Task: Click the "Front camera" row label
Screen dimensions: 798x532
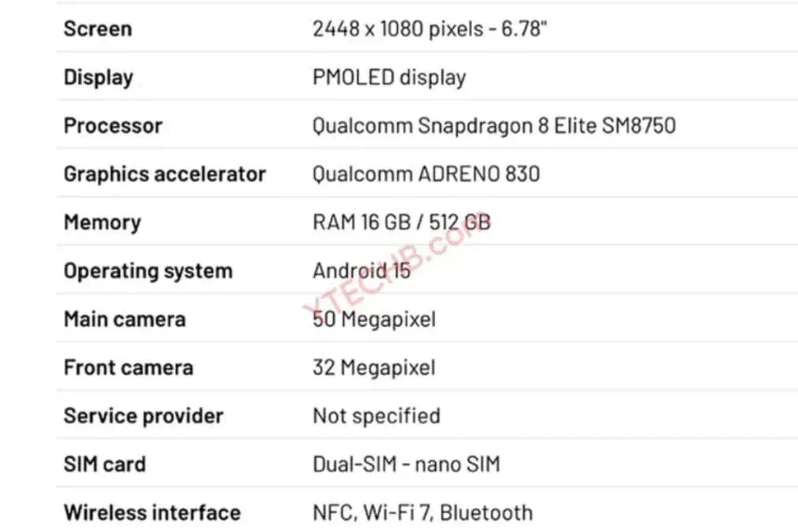Action: [x=128, y=368]
